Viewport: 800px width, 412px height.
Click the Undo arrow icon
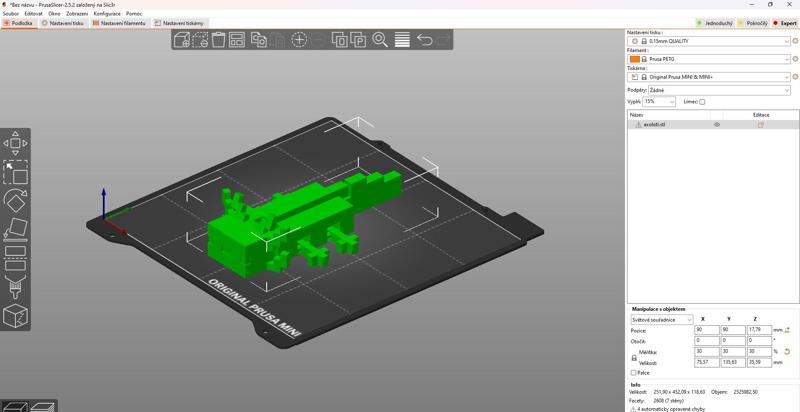coord(424,40)
